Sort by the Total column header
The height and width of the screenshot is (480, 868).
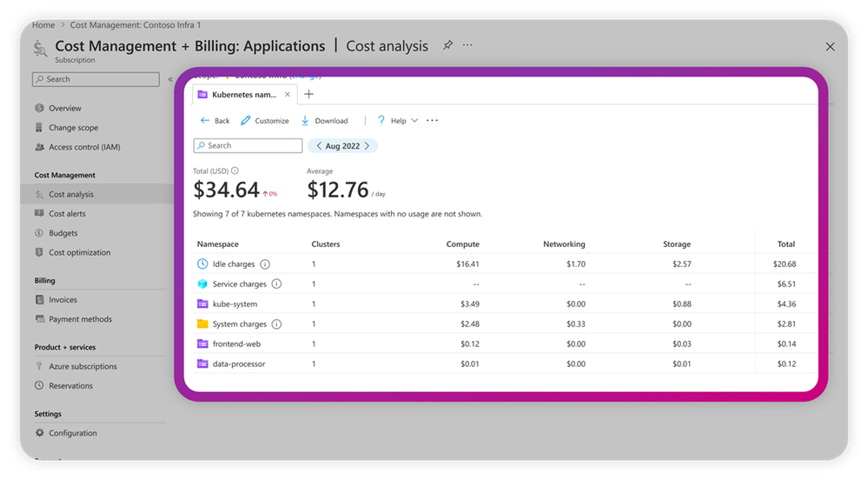point(786,243)
